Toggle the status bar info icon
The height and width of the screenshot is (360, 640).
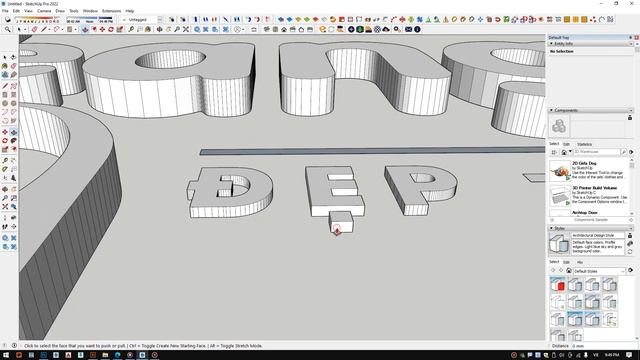(x=14, y=346)
